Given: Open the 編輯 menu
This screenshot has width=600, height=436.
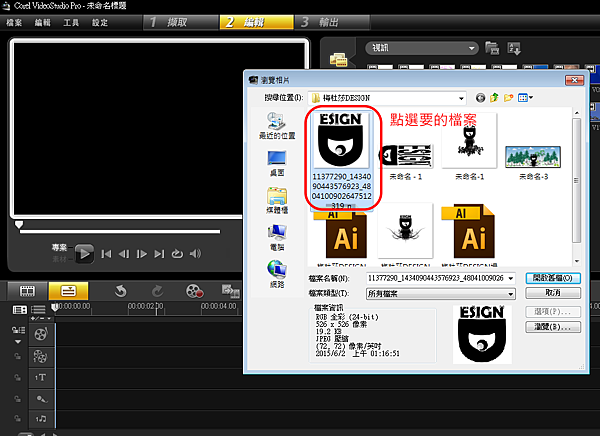Looking at the screenshot, I should click(42, 23).
